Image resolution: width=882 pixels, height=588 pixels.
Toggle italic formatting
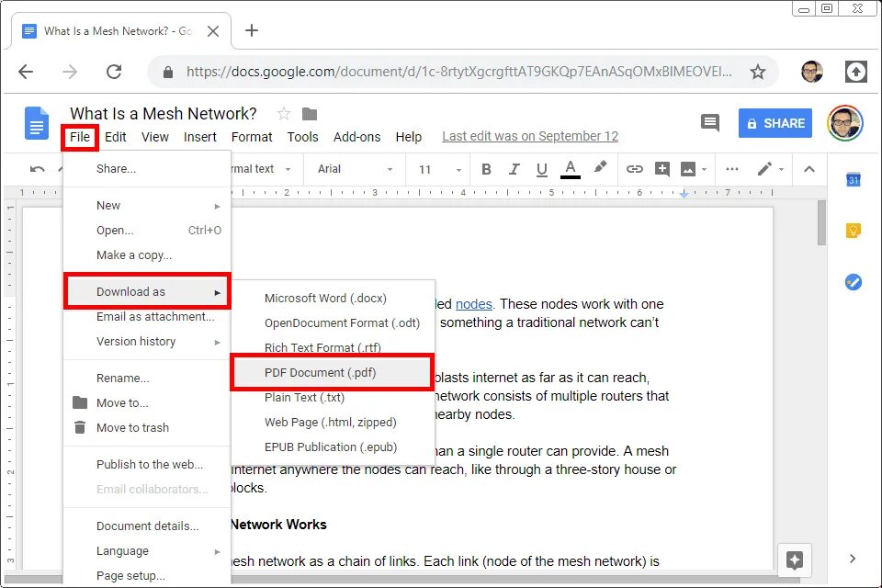(514, 169)
